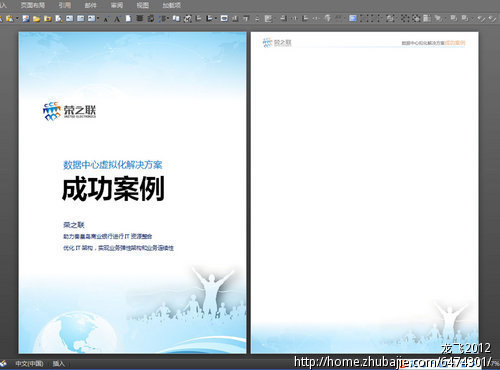Click the two overlapping pages toolbar icon
Screen dimensions: 500x370
coord(176,18)
